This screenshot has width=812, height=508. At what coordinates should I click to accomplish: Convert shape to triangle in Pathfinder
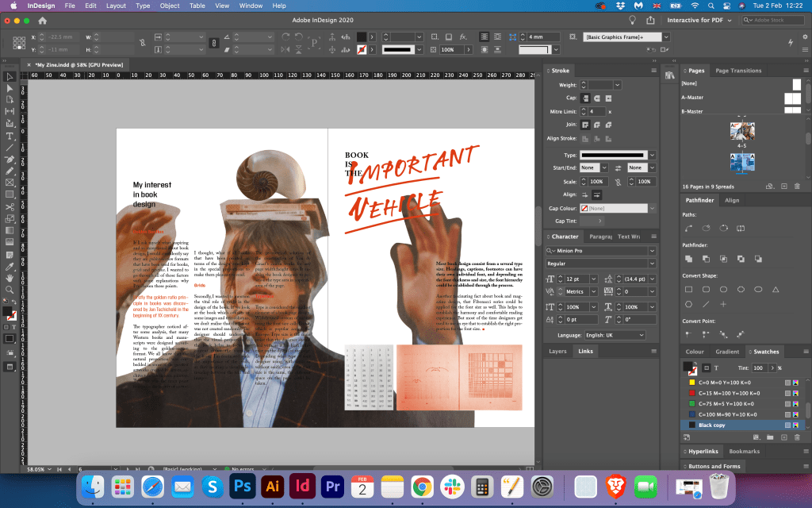(x=776, y=289)
